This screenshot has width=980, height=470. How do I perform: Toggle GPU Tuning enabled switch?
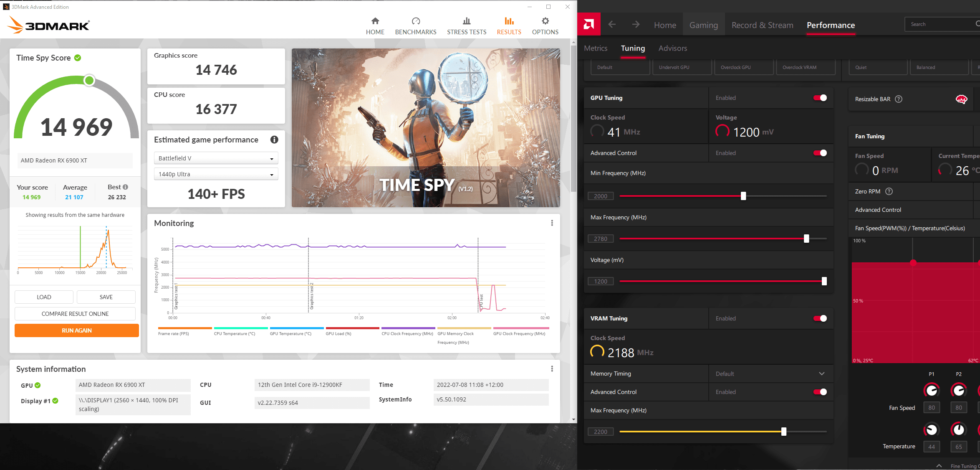point(820,98)
